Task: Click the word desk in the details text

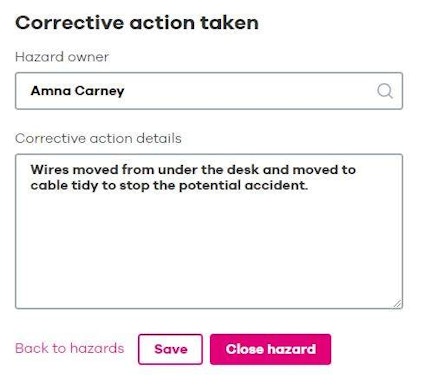Action: 243,170
